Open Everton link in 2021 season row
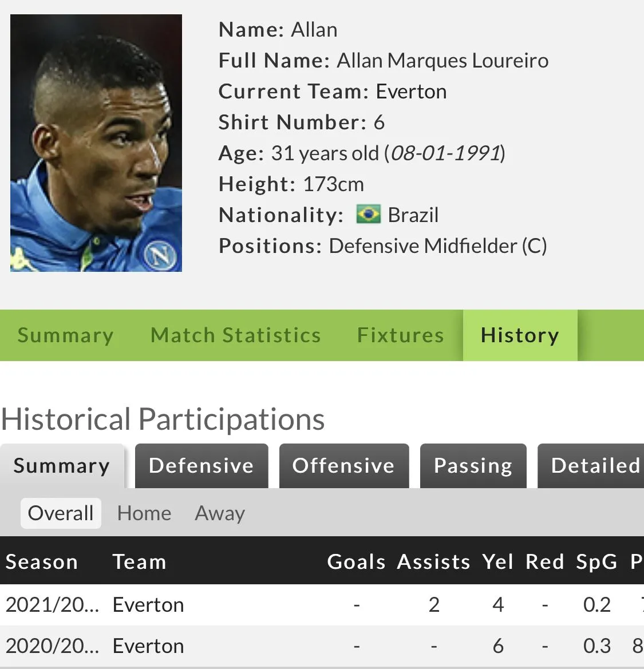 148,605
